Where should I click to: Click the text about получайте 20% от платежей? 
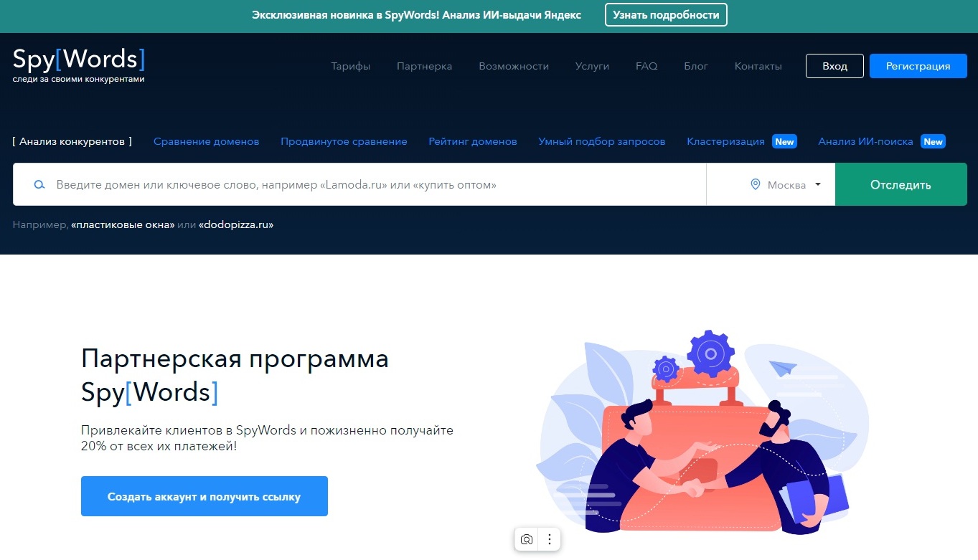coord(268,438)
